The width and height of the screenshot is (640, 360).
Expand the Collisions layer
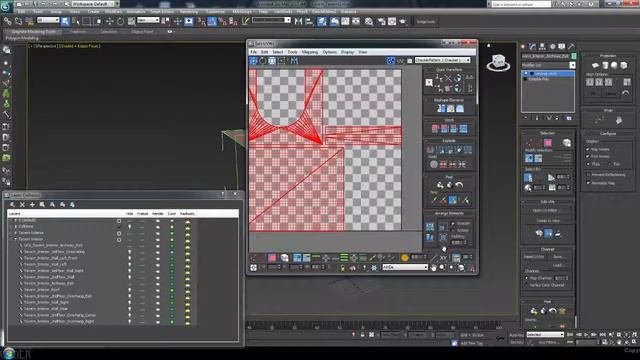[16, 227]
